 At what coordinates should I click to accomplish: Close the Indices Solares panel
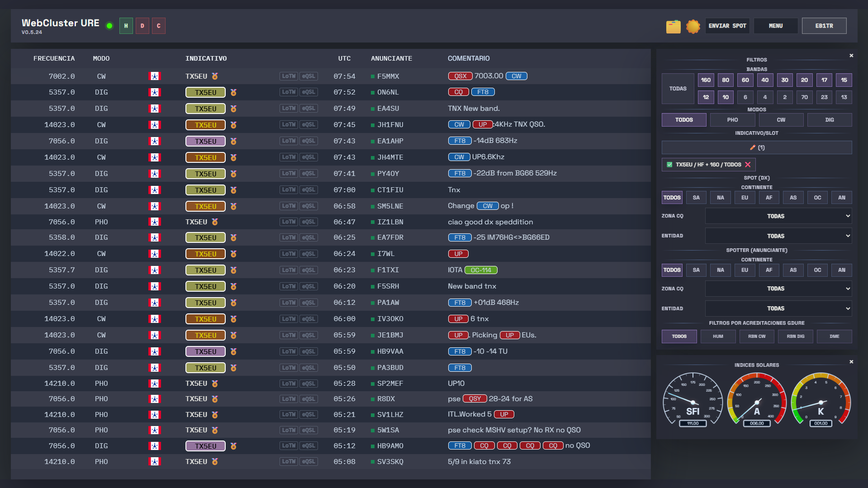[851, 362]
